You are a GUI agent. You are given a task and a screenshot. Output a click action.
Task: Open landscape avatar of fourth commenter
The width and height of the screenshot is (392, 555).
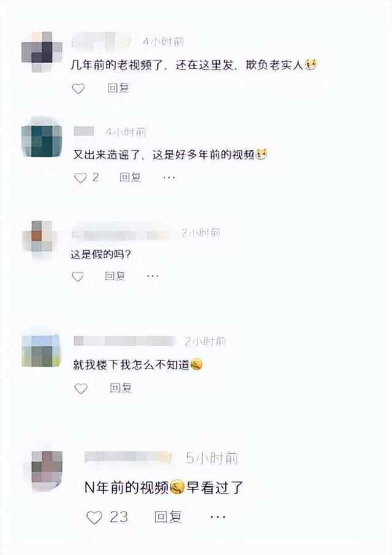tap(40, 350)
